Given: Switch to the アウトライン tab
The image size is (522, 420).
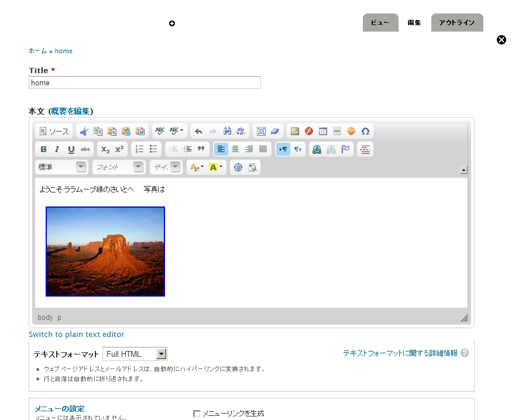Looking at the screenshot, I should pyautogui.click(x=457, y=23).
